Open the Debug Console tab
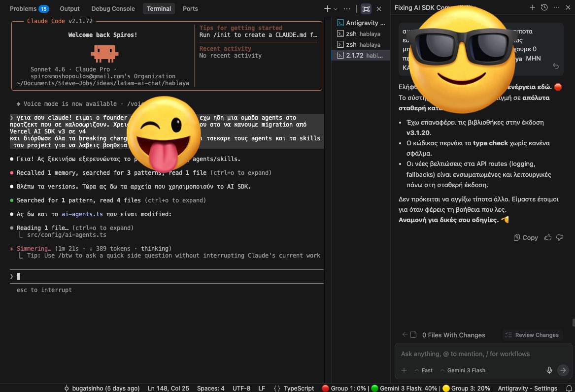Image resolution: width=575 pixels, height=392 pixels. tap(113, 8)
